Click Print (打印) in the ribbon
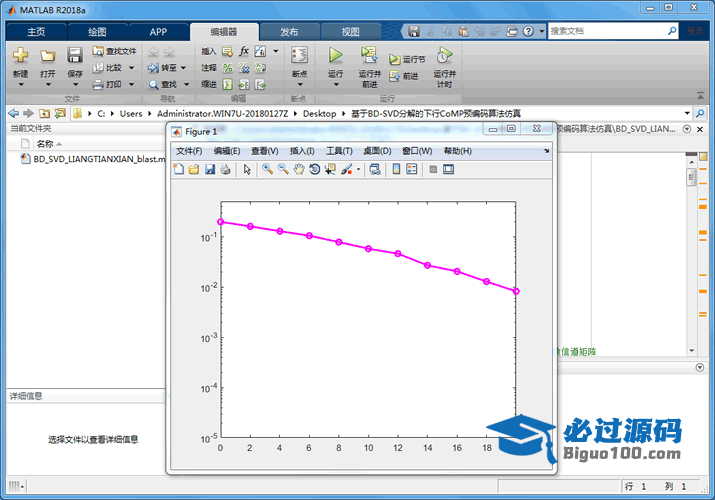 pos(108,84)
